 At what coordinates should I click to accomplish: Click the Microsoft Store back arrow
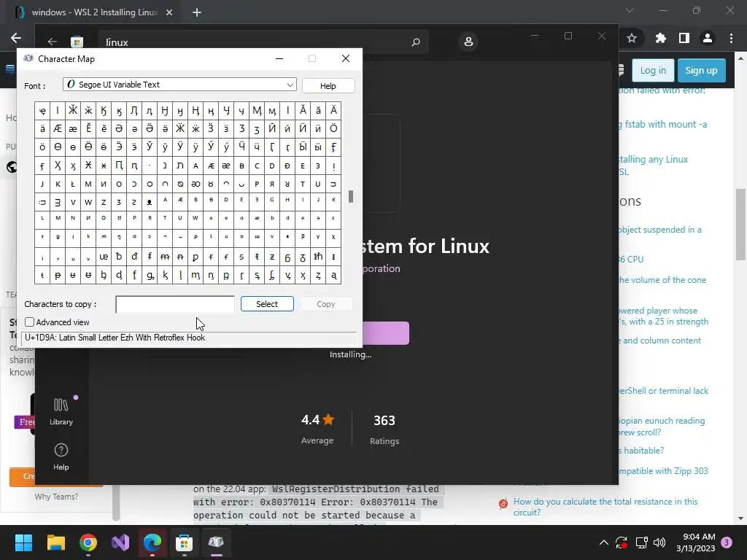click(x=53, y=42)
